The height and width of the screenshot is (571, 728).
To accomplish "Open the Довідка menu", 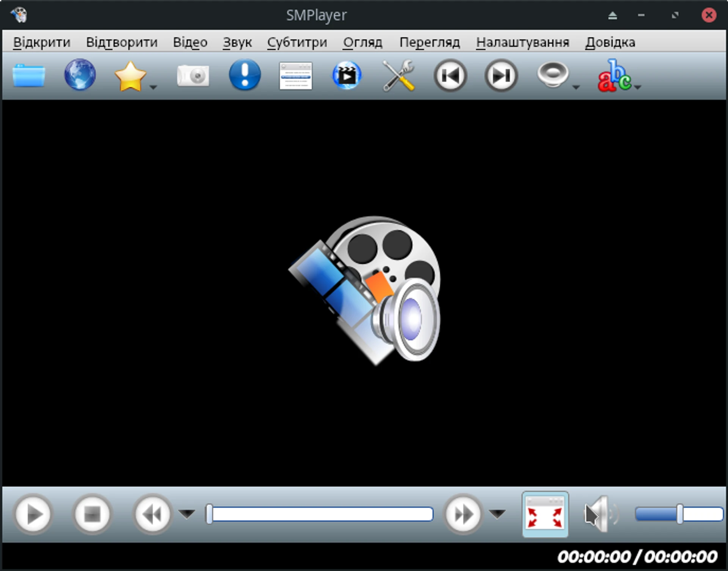I will 610,42.
